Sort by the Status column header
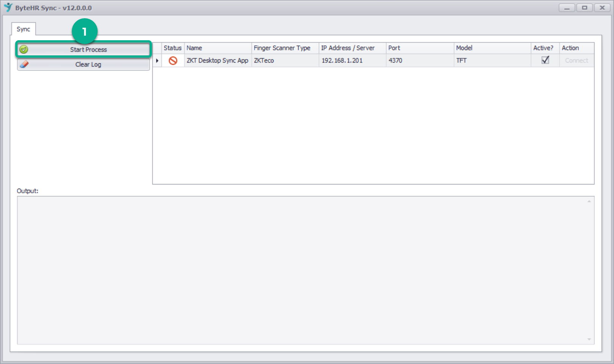This screenshot has width=614, height=364. (173, 48)
